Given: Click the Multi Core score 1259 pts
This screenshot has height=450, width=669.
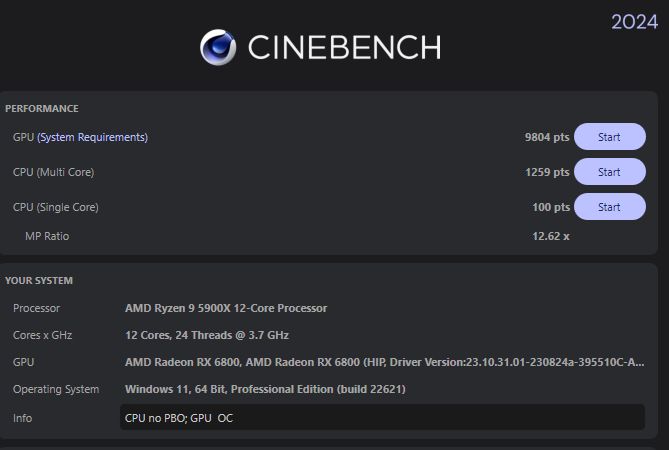Looking at the screenshot, I should point(546,172).
